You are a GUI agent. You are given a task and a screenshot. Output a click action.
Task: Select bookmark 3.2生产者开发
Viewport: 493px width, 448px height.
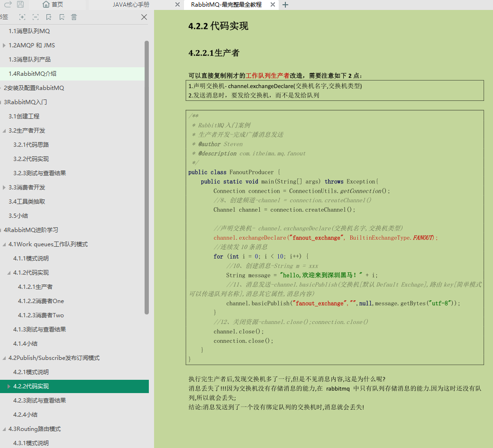[x=27, y=130]
